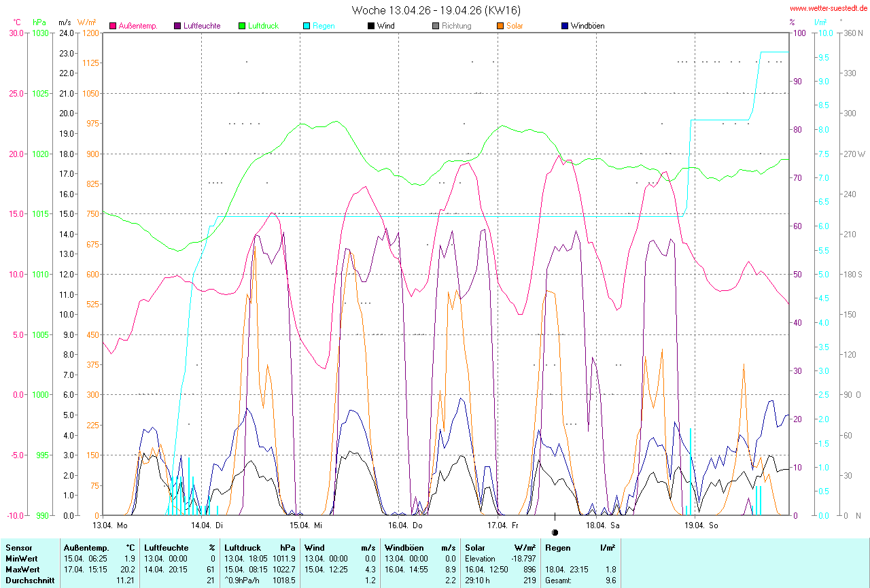Viewport: 870px width, 588px height.
Task: Select the 15.04. Mi date on the axis
Action: (306, 525)
